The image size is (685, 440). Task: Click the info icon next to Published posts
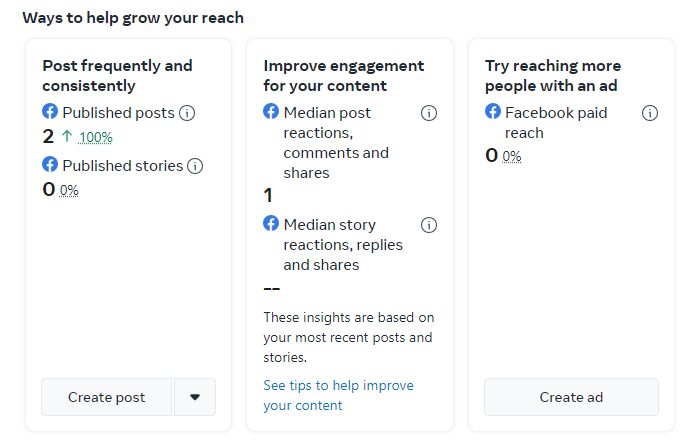click(187, 113)
